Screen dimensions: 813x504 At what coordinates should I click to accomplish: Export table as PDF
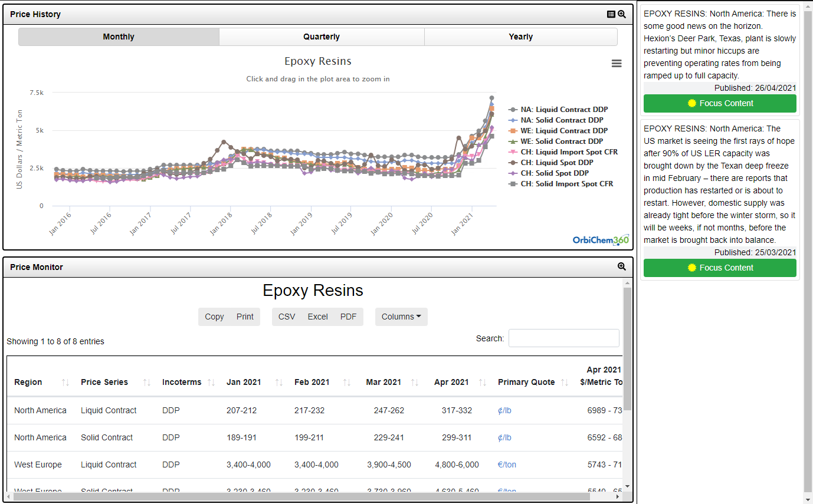[348, 317]
